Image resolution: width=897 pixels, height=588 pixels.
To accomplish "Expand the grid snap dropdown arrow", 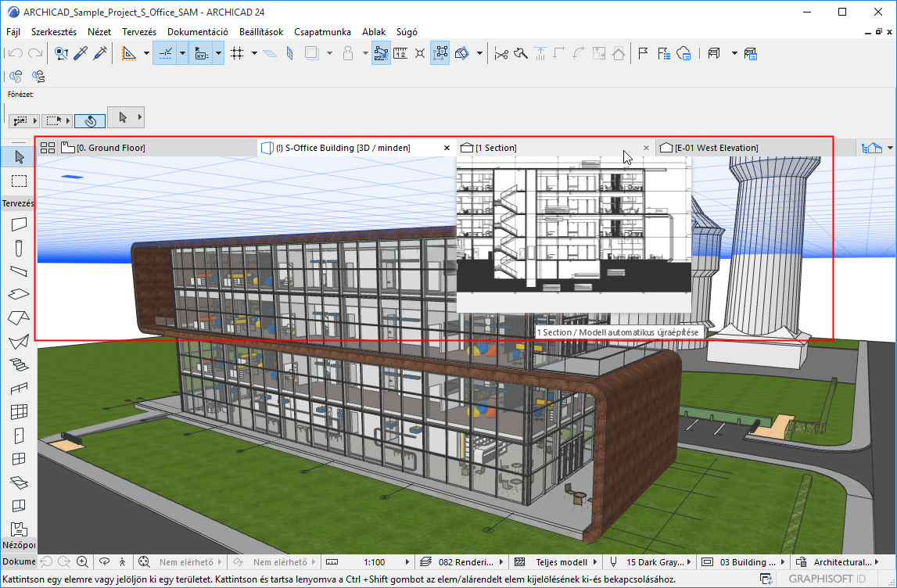I will (255, 54).
